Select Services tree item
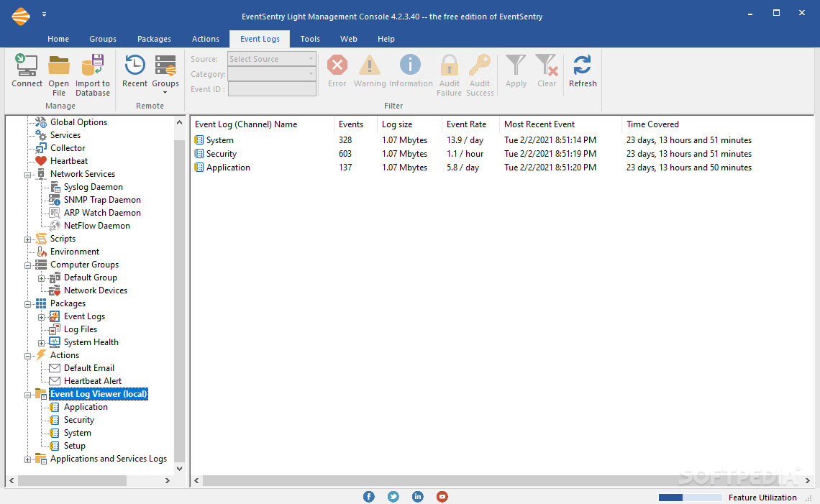This screenshot has width=820, height=504. (x=65, y=135)
